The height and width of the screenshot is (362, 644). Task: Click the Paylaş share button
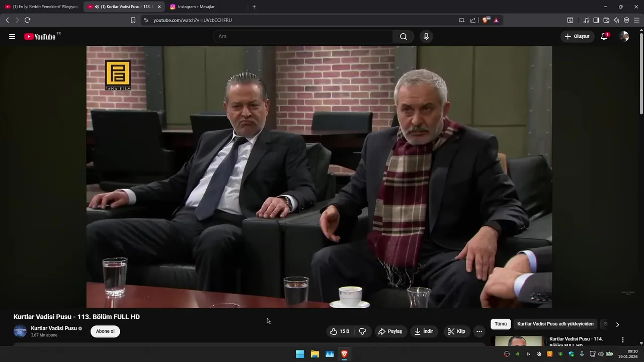tap(391, 331)
